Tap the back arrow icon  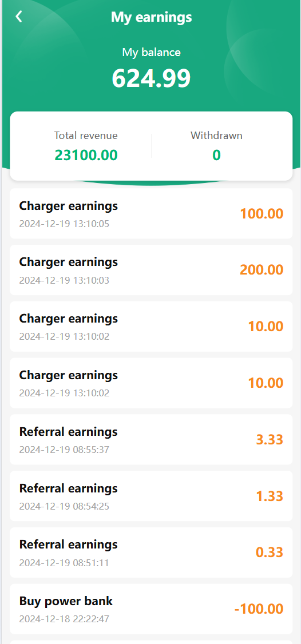18,17
